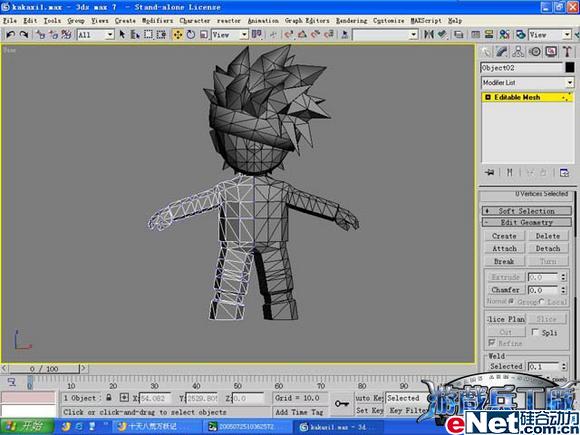Toggle the selection lock icon
The width and height of the screenshot is (580, 435).
[109, 398]
